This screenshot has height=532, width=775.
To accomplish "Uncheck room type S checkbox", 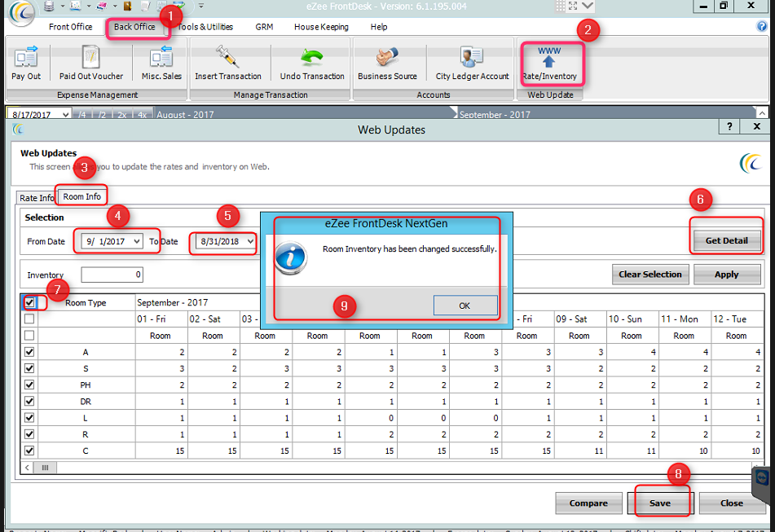I will [x=29, y=368].
